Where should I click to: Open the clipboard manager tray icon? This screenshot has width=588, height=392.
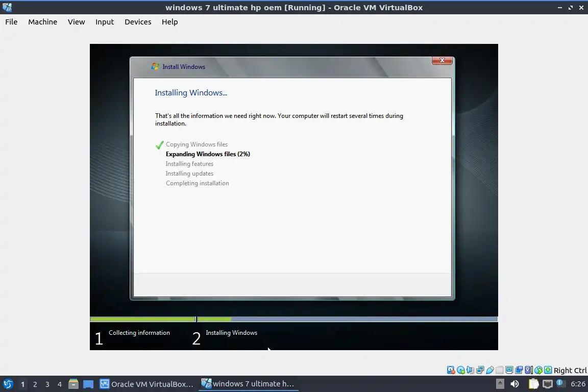coord(533,384)
